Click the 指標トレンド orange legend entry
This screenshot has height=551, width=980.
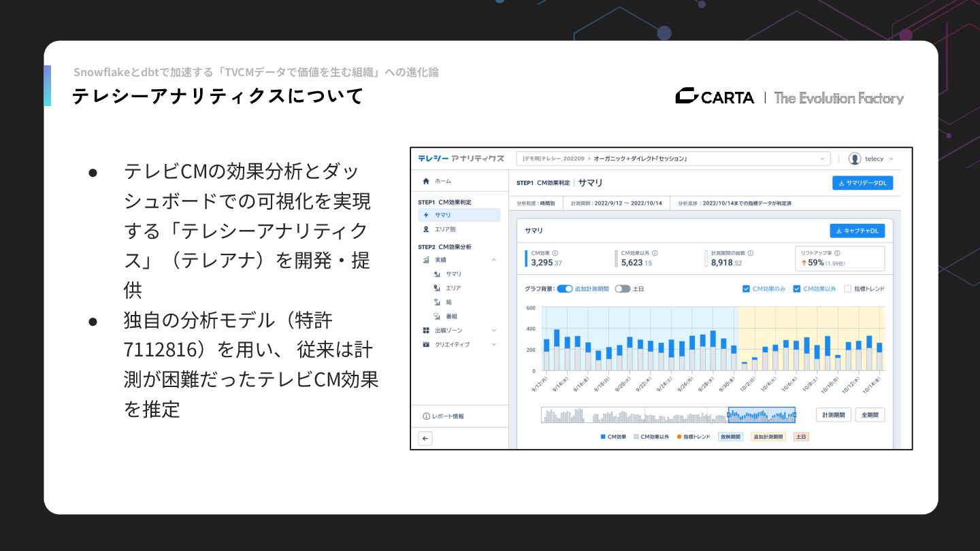tap(693, 437)
